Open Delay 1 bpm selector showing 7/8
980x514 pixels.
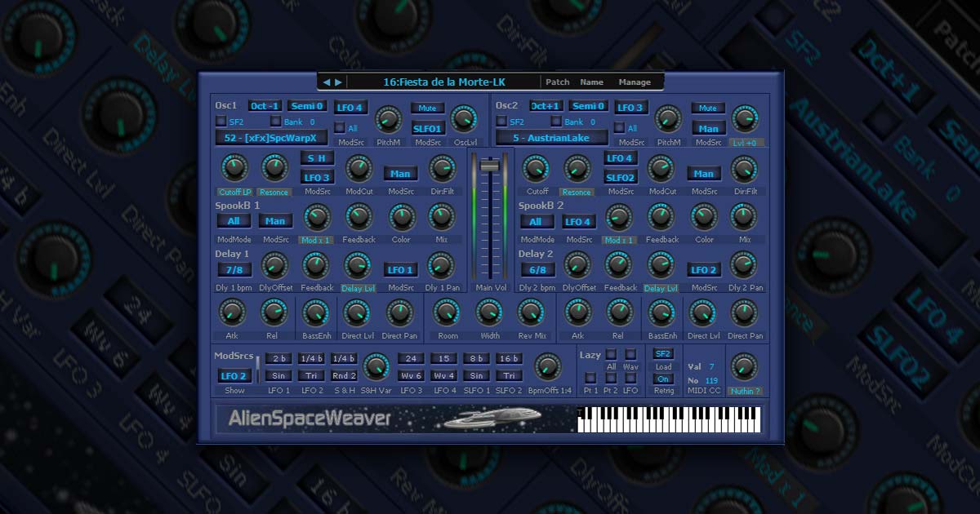coord(234,269)
